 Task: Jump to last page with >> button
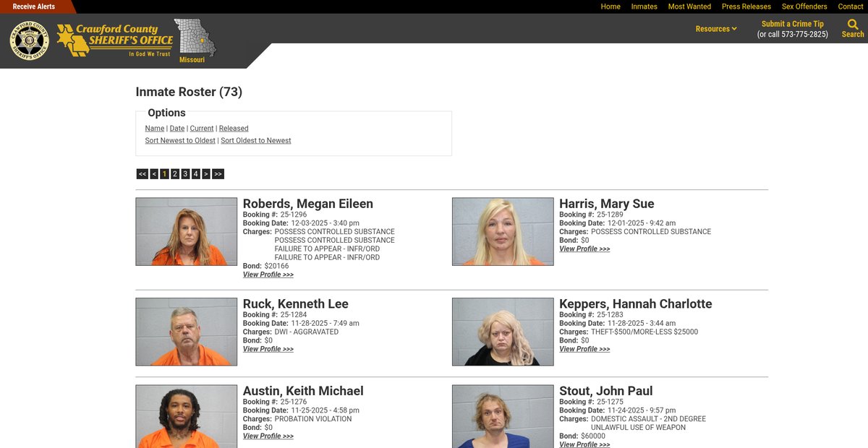tap(218, 174)
